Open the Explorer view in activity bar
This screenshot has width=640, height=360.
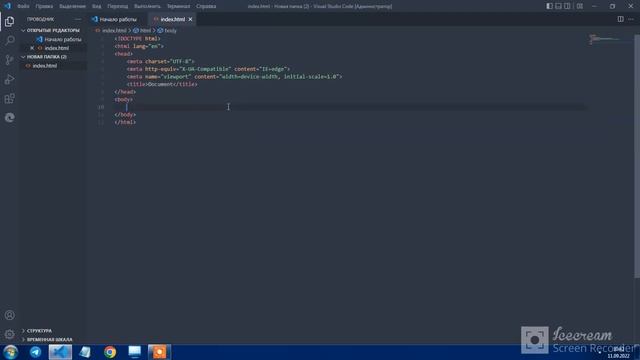(9, 21)
